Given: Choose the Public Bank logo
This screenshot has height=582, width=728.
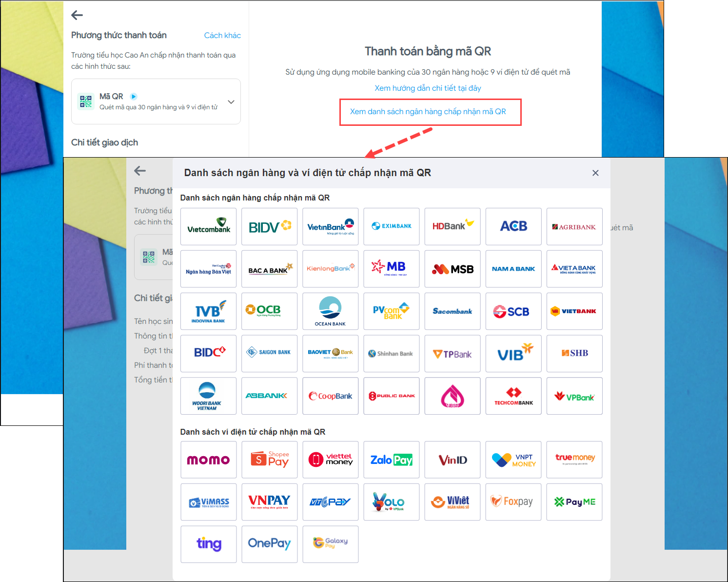Looking at the screenshot, I should click(x=392, y=396).
